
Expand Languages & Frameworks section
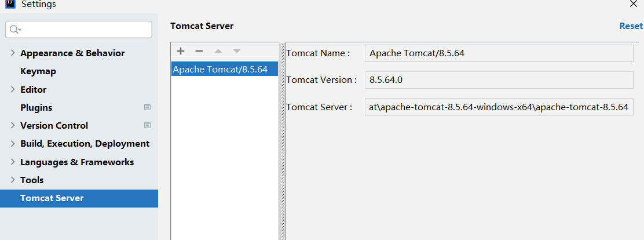click(x=12, y=162)
